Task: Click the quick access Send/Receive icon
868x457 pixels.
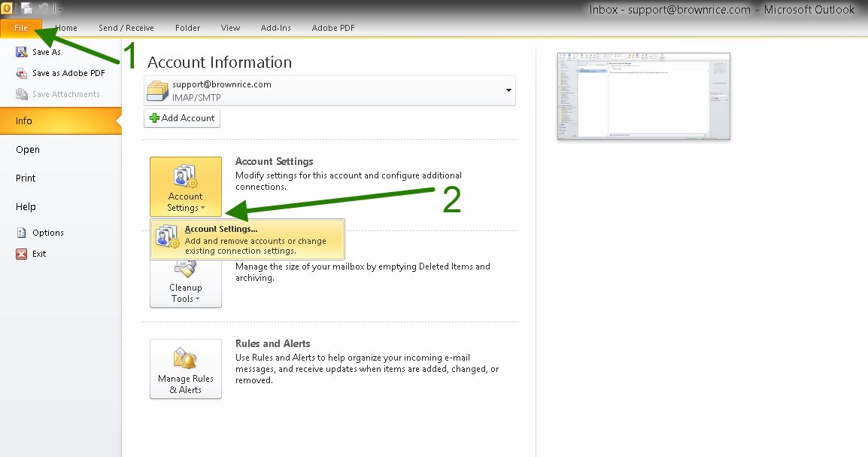Action: click(x=26, y=8)
